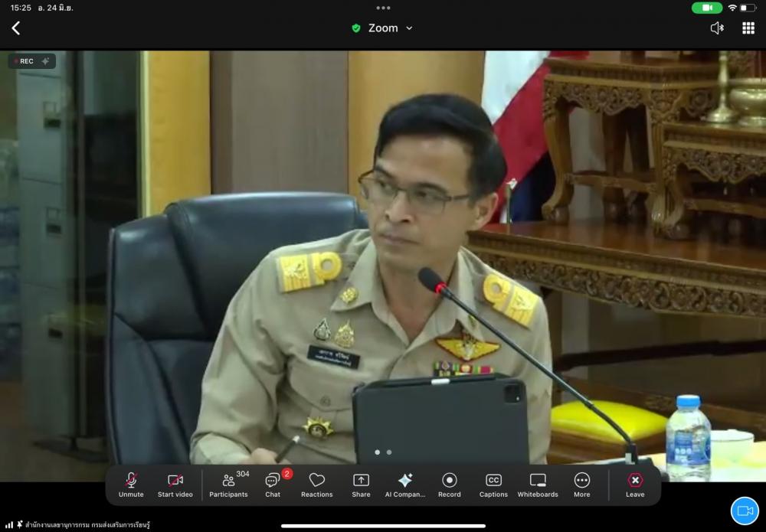The width and height of the screenshot is (766, 532).
Task: Tap the blue floating camera button
Action: pyautogui.click(x=745, y=511)
